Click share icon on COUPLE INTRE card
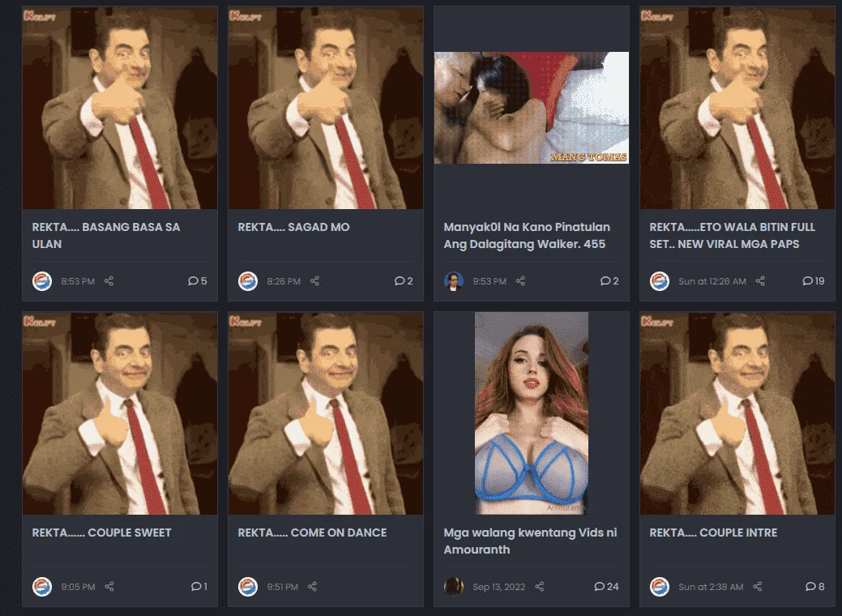The width and height of the screenshot is (842, 616). coord(758,587)
